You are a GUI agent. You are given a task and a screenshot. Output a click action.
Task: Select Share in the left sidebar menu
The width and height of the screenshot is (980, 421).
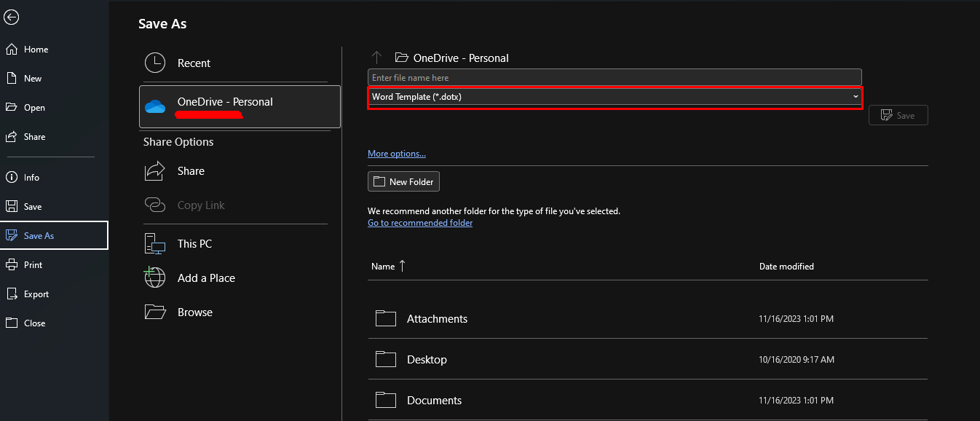pyautogui.click(x=54, y=137)
